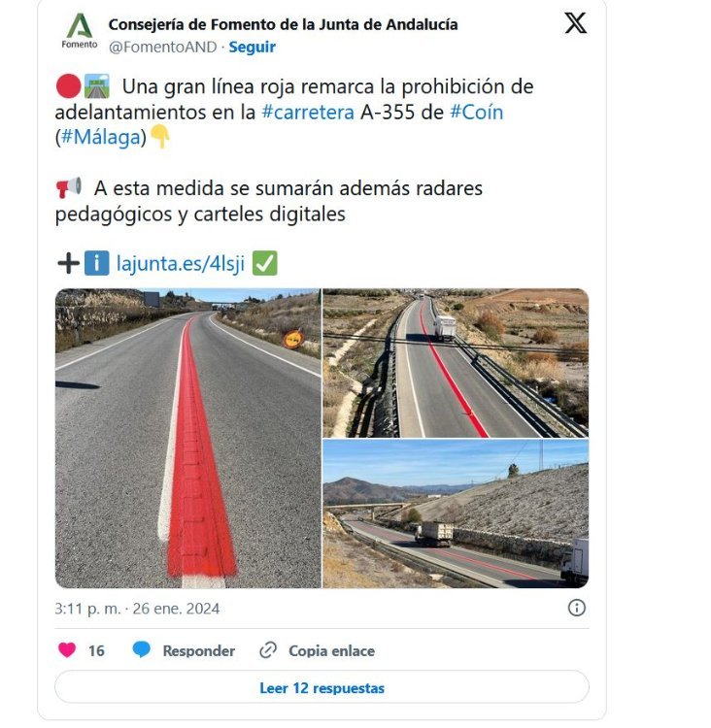
Task: Open Consejería de Fomento account name
Action: 283,24
